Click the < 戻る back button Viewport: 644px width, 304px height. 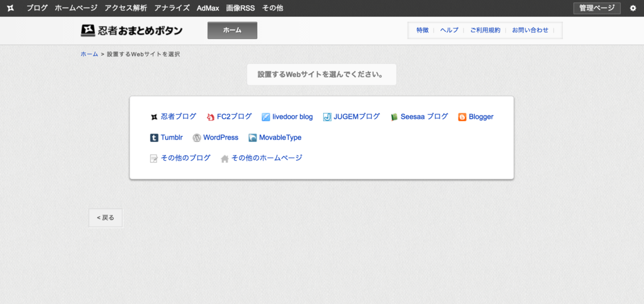pos(106,218)
